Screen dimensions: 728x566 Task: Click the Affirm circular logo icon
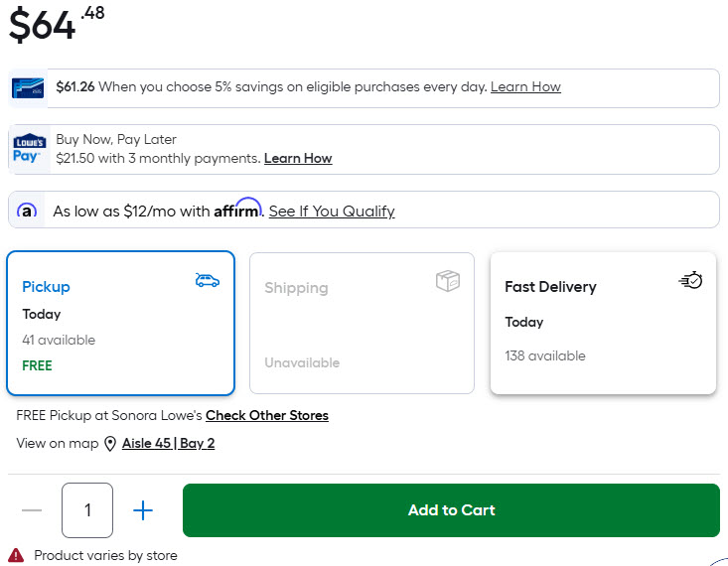tap(28, 211)
